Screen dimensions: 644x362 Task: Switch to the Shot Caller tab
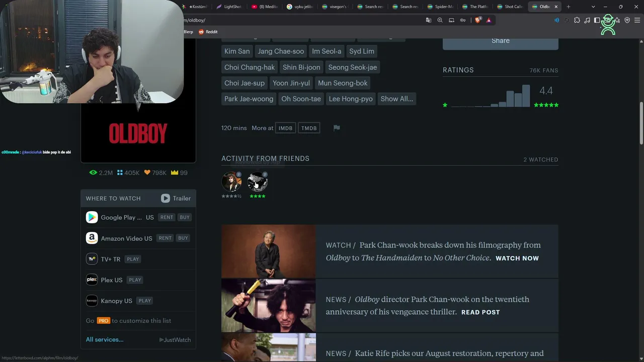(510, 7)
